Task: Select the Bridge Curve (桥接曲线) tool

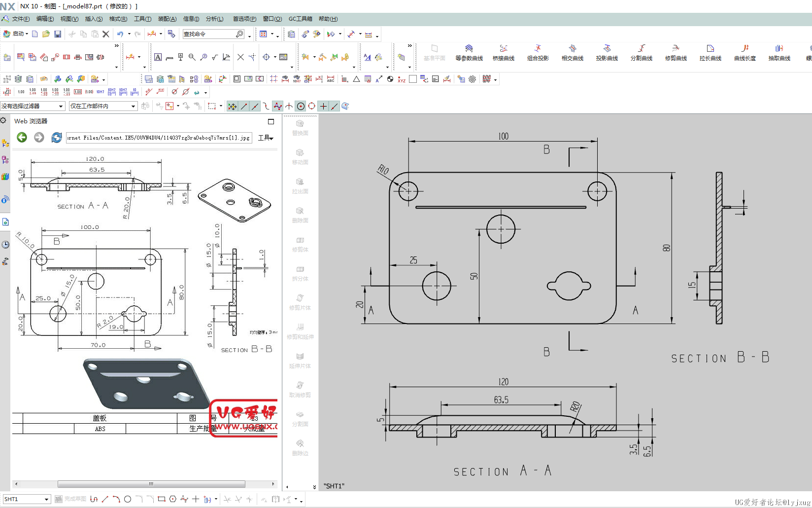Action: (x=504, y=53)
